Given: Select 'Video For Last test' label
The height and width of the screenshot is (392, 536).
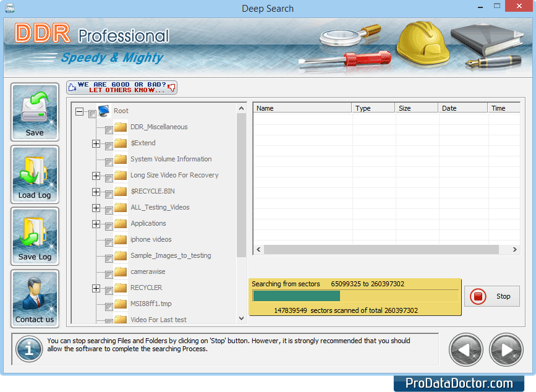Looking at the screenshot, I should pos(159,320).
